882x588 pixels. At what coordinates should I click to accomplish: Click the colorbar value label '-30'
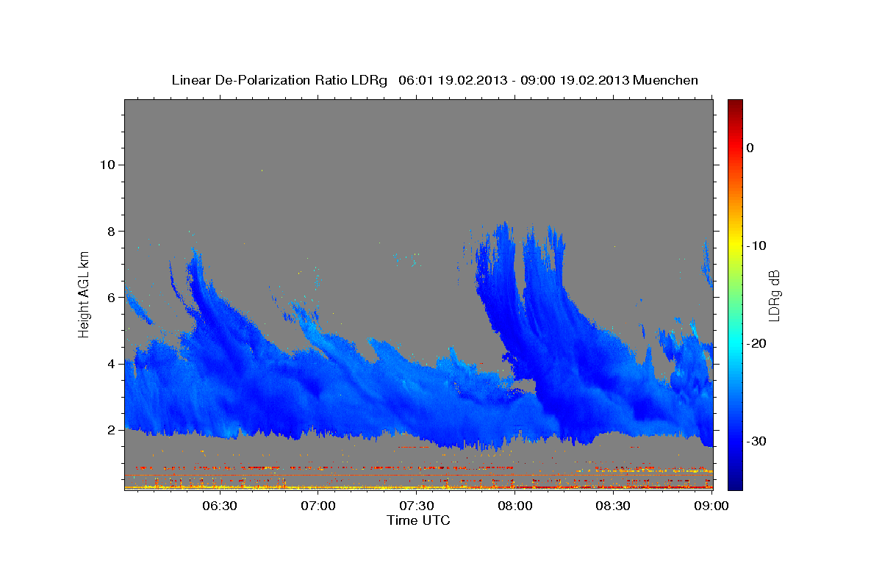(x=756, y=441)
